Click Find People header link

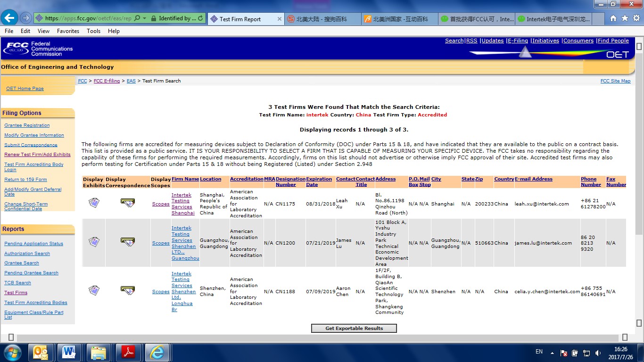tap(613, 41)
